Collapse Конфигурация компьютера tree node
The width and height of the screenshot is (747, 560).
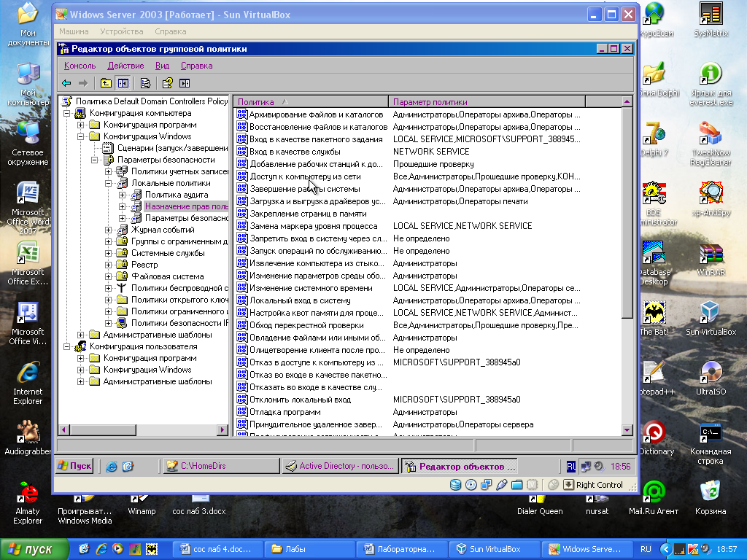[66, 113]
